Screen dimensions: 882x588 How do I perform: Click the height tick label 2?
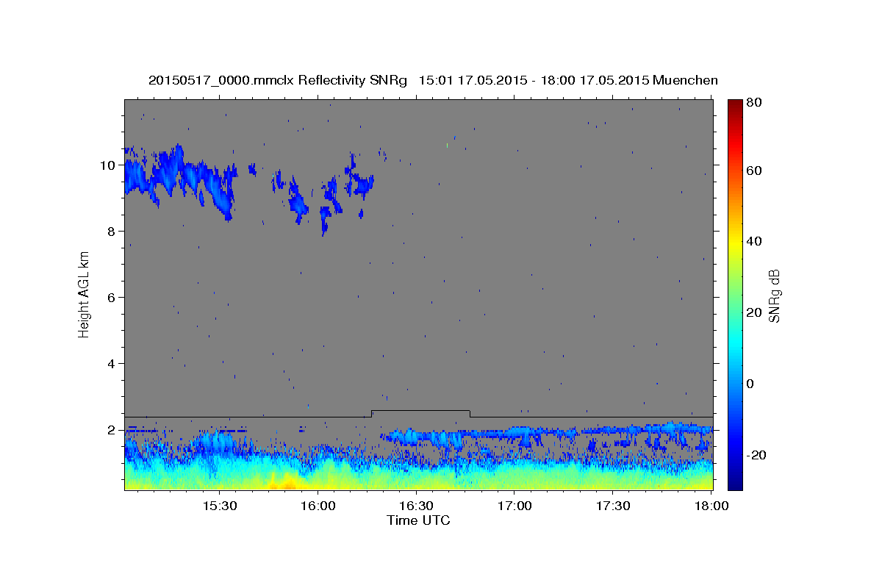(113, 430)
